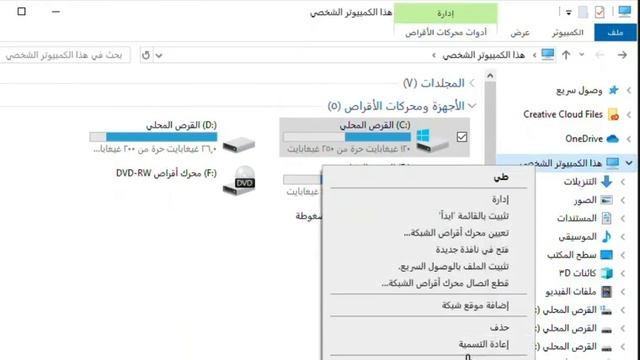Select Videos (ملفات الفيديو) in sidebar
This screenshot has width=640, height=360.
coord(571,291)
